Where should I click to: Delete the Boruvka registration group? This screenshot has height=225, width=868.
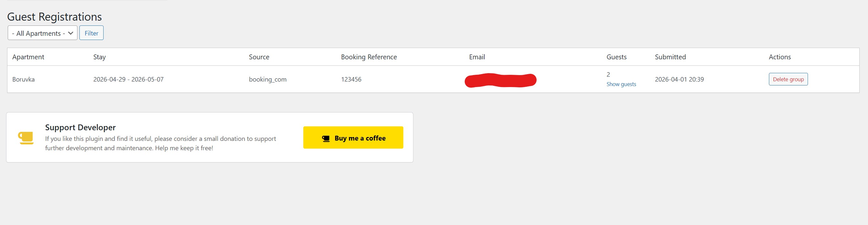pyautogui.click(x=788, y=79)
